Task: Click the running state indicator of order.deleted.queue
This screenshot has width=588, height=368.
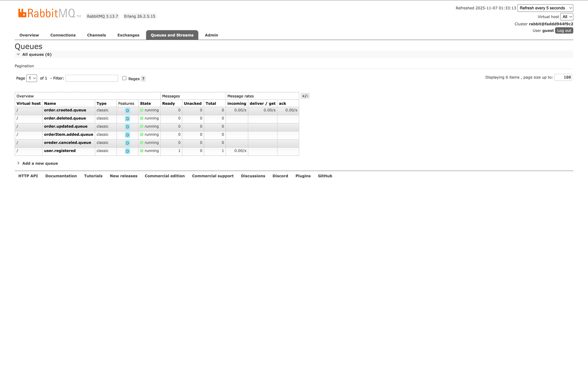Action: pos(142,118)
